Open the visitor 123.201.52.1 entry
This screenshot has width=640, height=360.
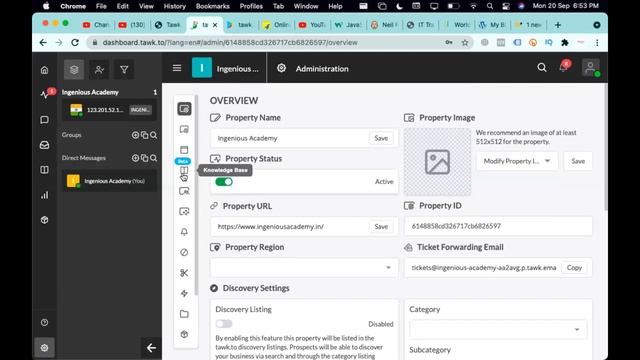pyautogui.click(x=109, y=110)
